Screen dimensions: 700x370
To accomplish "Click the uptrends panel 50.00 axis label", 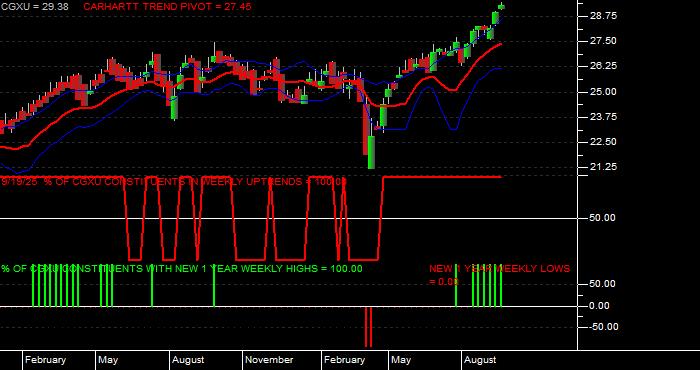I will click(x=603, y=218).
